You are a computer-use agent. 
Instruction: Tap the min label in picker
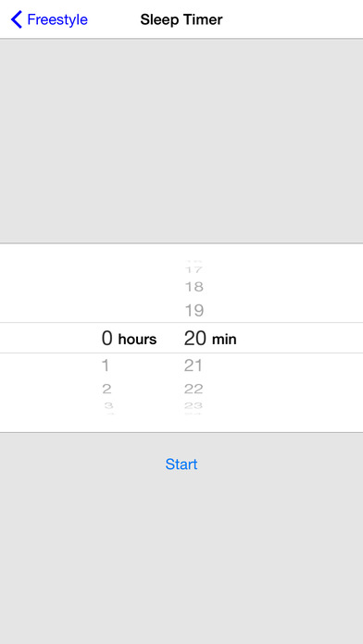(x=224, y=340)
